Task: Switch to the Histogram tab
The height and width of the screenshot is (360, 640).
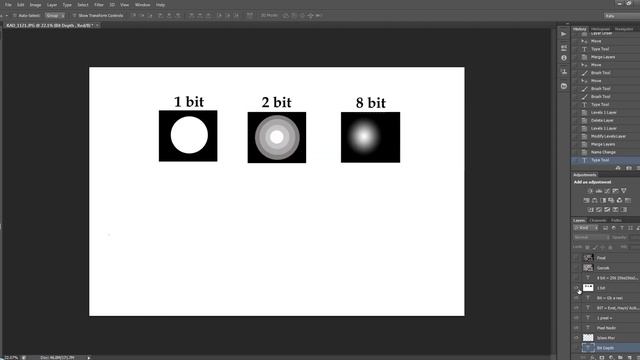Action: (x=600, y=29)
